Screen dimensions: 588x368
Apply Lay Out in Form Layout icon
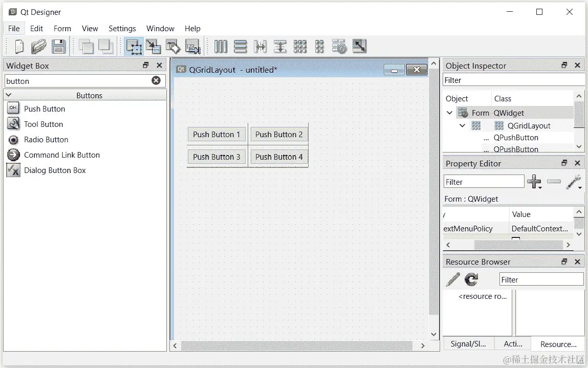pos(319,47)
